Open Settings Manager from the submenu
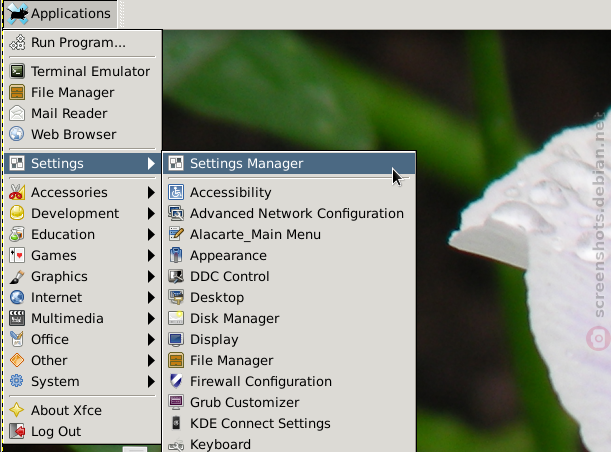This screenshot has width=611, height=452. click(289, 163)
